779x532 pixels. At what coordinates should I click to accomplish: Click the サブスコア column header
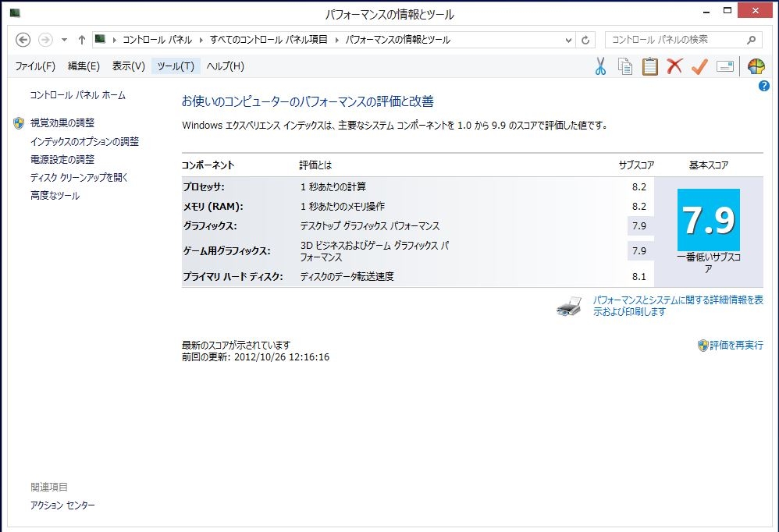point(636,165)
